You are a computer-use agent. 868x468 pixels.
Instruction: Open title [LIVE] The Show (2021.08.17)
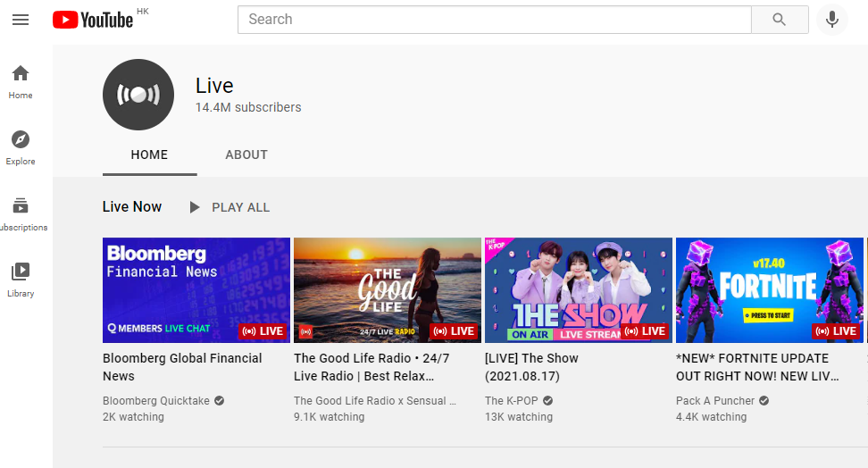(531, 367)
